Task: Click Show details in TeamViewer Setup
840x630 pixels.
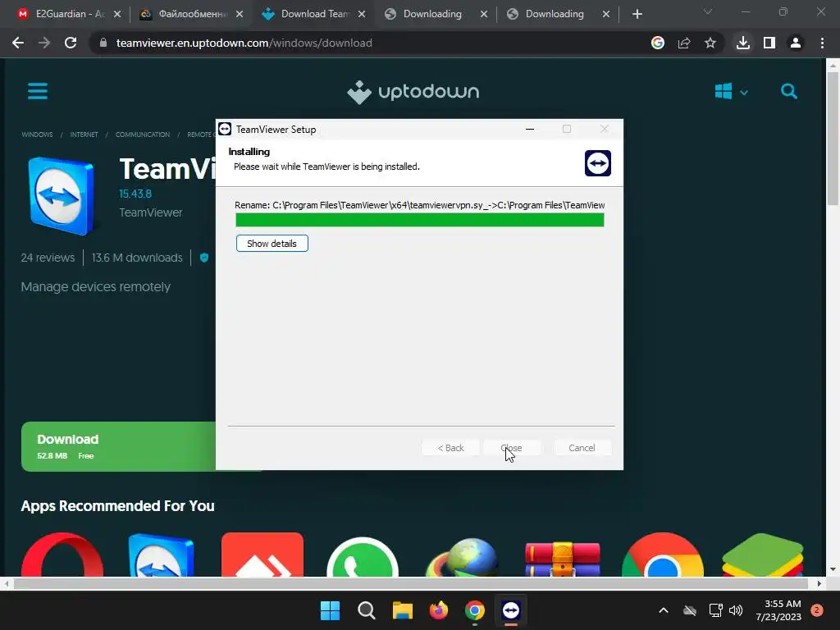Action: click(x=272, y=243)
